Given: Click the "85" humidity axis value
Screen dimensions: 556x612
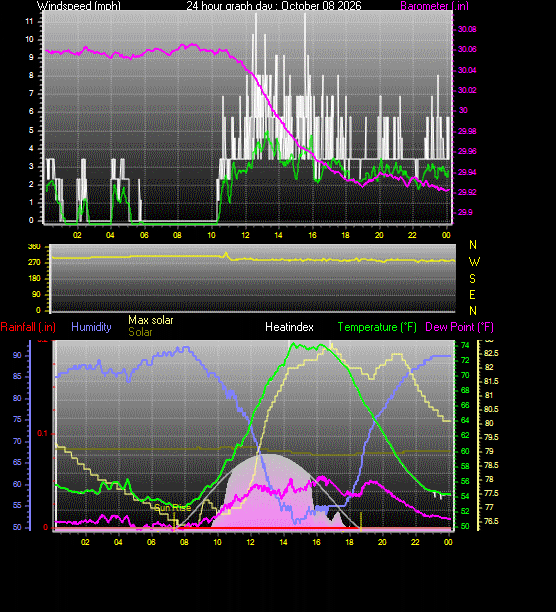Looking at the screenshot, I should tap(17, 377).
